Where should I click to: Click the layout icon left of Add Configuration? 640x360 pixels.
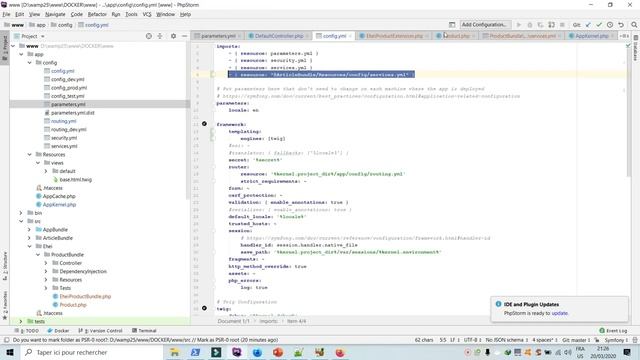(x=452, y=25)
